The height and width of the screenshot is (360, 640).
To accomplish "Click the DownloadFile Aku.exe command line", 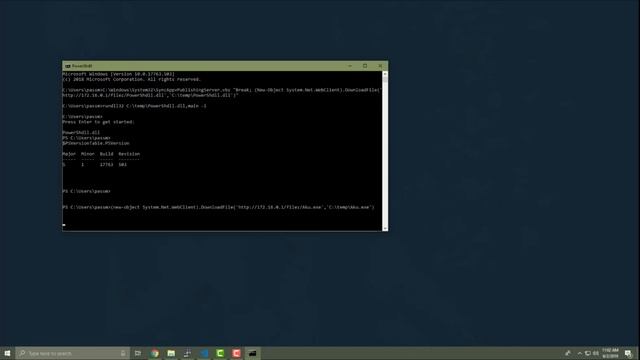I will 218,207.
